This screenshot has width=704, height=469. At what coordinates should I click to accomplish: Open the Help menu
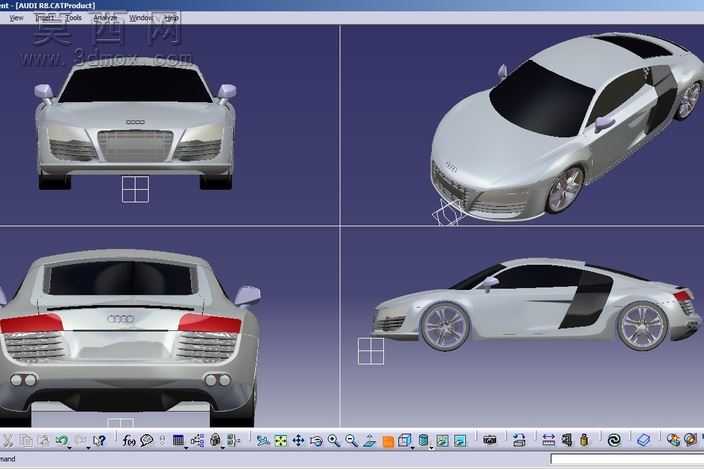tap(171, 18)
